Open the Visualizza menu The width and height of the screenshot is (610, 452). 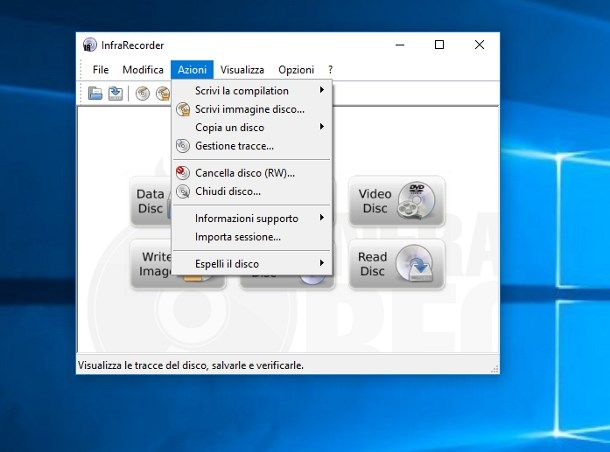pos(242,70)
